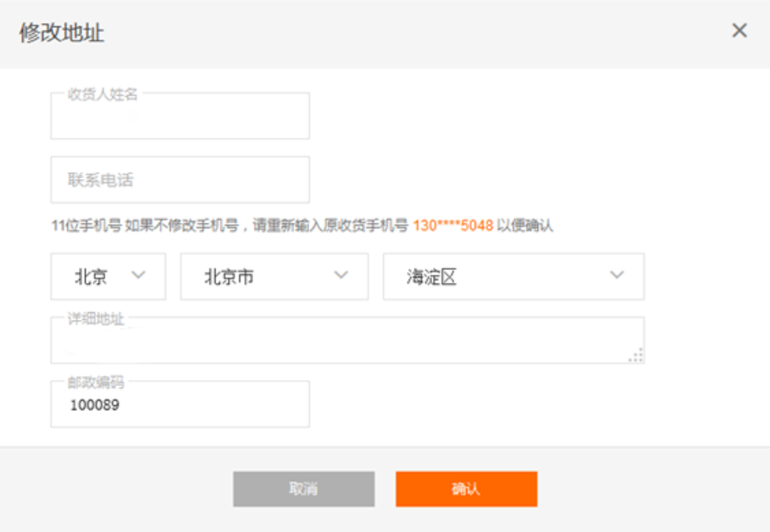Click the chevron arrow beside 北京

[139, 276]
